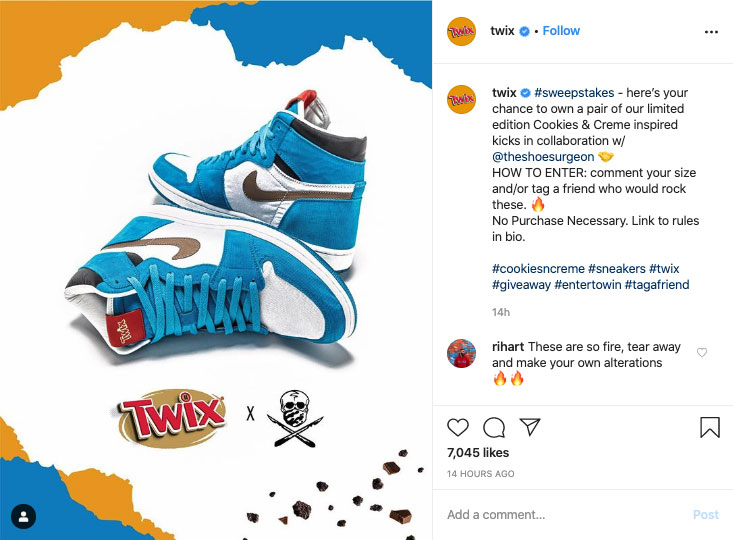The width and height of the screenshot is (733, 540).
Task: Like the post with the heart icon
Action: (x=458, y=427)
